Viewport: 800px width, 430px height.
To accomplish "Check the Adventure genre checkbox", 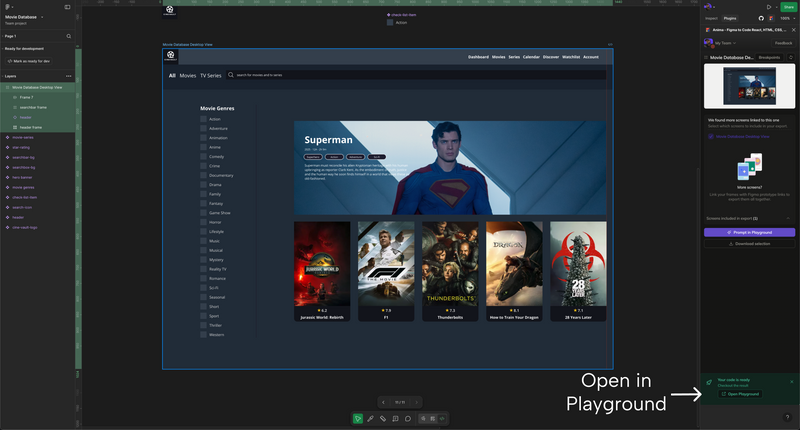I will (204, 129).
